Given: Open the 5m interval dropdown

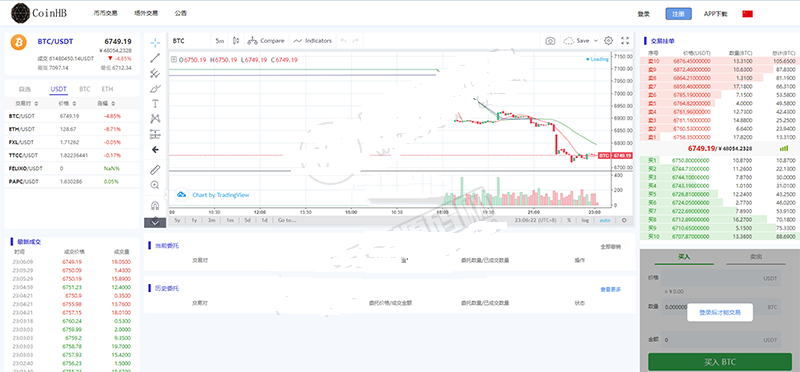Looking at the screenshot, I should coord(220,41).
